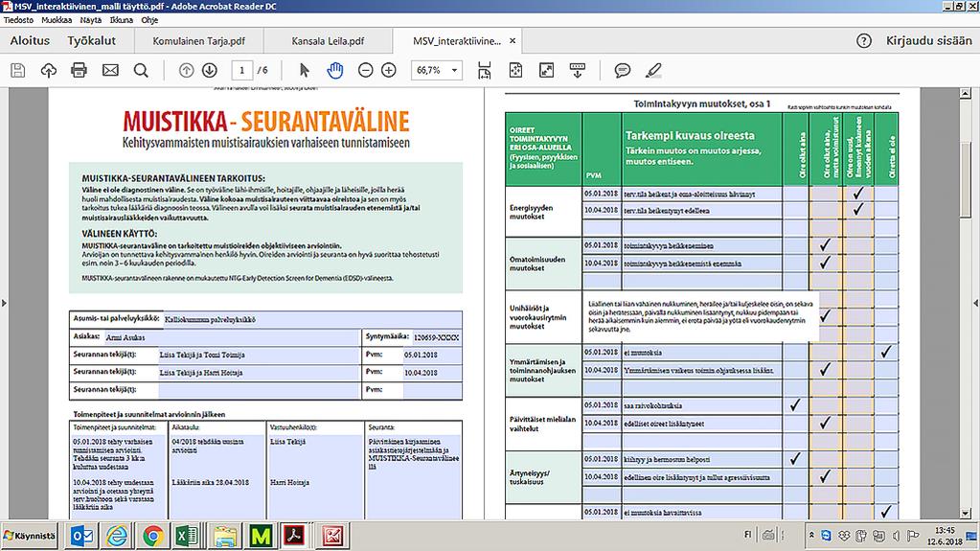Click the page number input field
This screenshot has width=980, height=551.
click(x=241, y=71)
